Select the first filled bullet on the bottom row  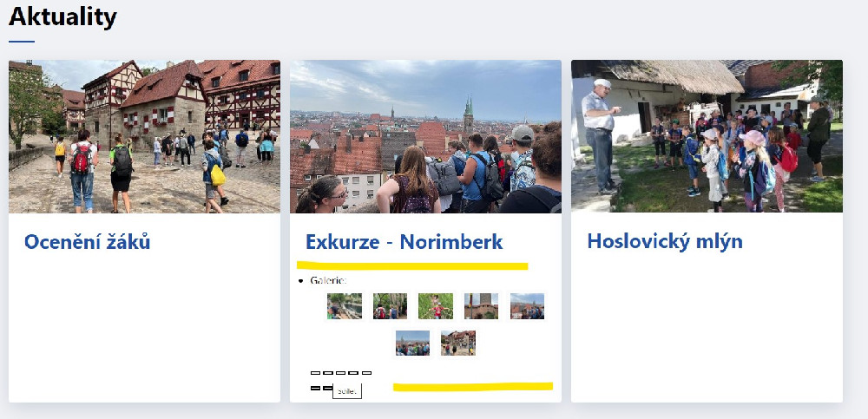point(316,388)
